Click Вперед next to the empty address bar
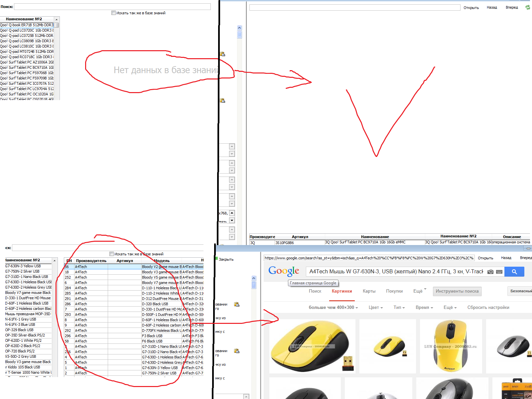Screen dimensions: 532x399 point(512,7)
